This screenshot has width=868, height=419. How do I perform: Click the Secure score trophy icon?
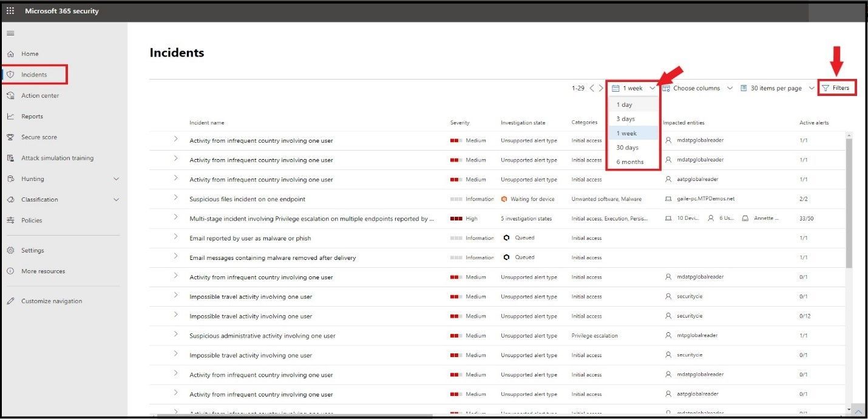coord(10,137)
